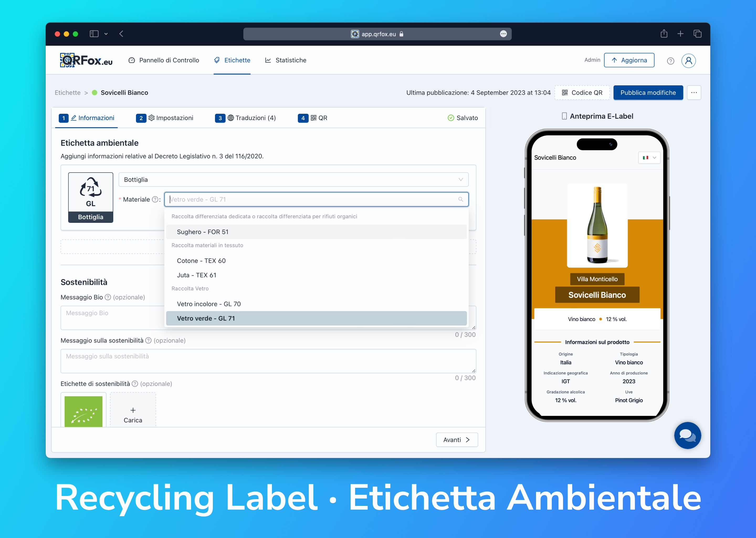Viewport: 756px width, 538px height.
Task: Click the Pubblica modifiche button
Action: point(648,93)
